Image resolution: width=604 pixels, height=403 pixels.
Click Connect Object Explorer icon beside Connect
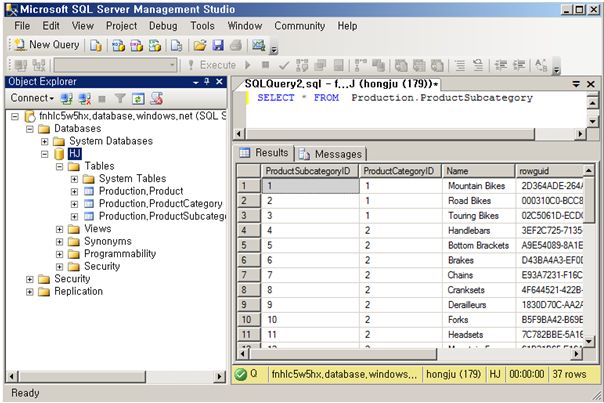click(67, 99)
